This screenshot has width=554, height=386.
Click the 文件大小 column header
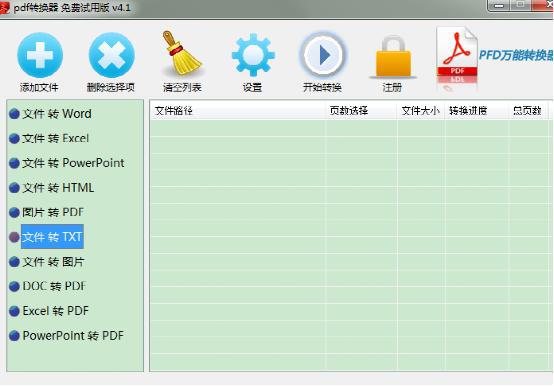click(x=420, y=111)
